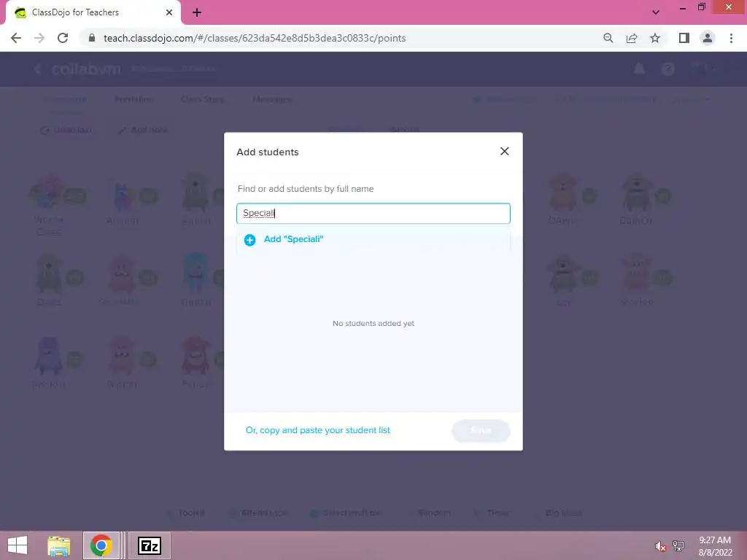Expand the tab search dropdown arrow

pyautogui.click(x=656, y=12)
